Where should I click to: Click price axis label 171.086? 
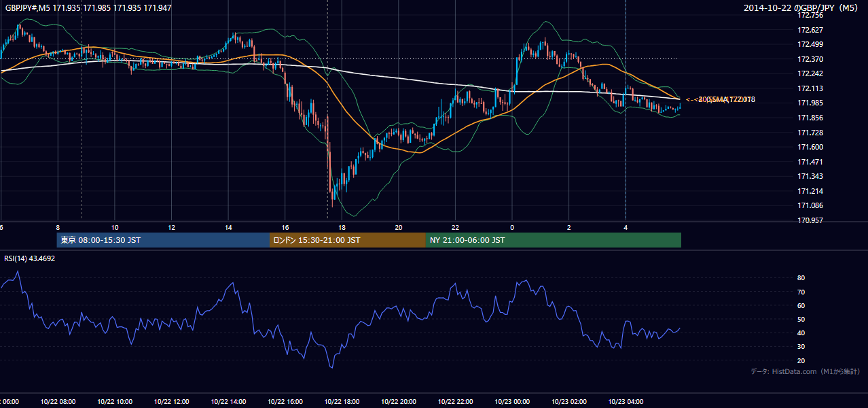[810, 205]
